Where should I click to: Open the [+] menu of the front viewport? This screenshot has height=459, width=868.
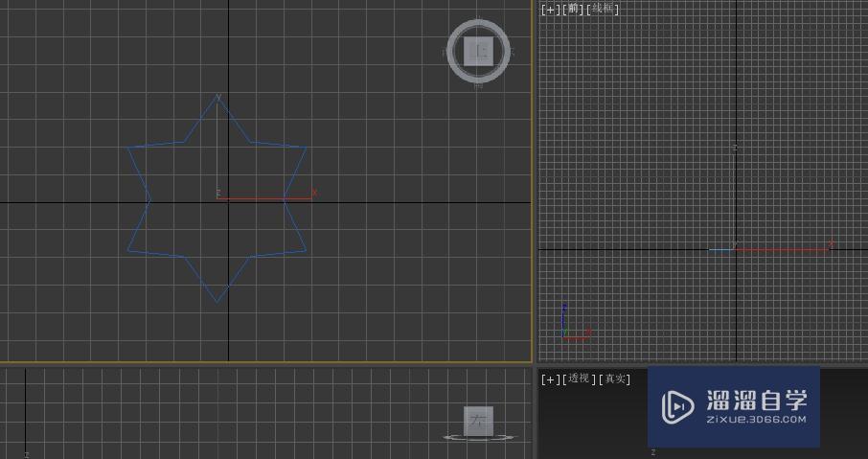551,10
